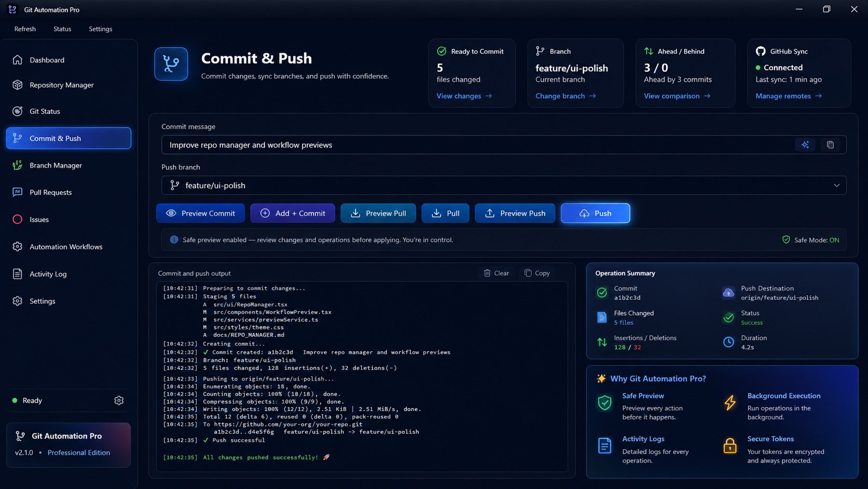The image size is (868, 489).
Task: Click the 'Success' status text
Action: pos(752,323)
